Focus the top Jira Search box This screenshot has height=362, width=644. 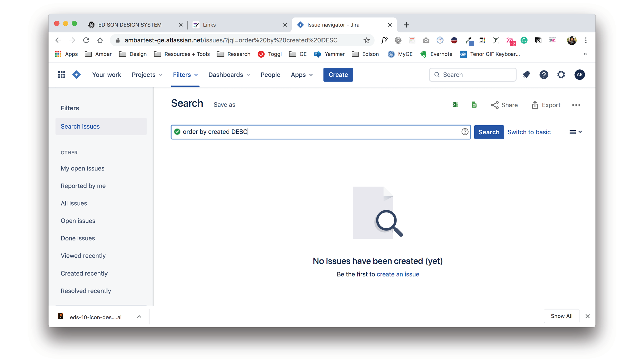coord(473,75)
